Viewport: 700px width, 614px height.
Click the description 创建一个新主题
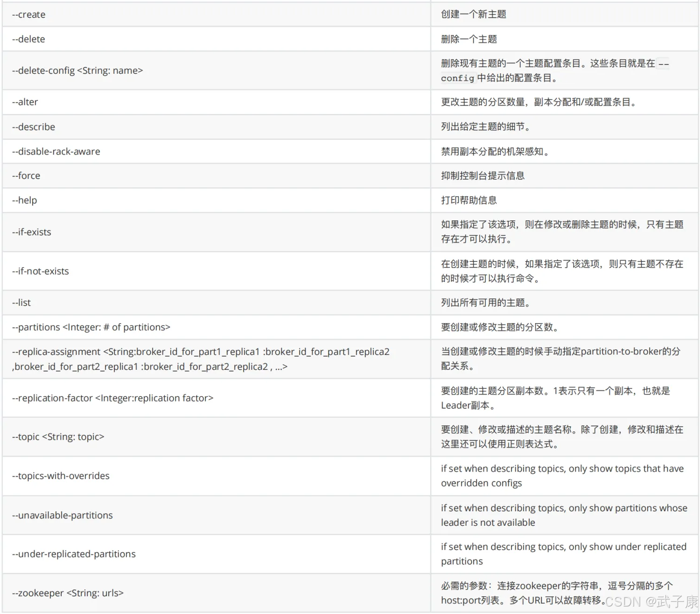[474, 14]
